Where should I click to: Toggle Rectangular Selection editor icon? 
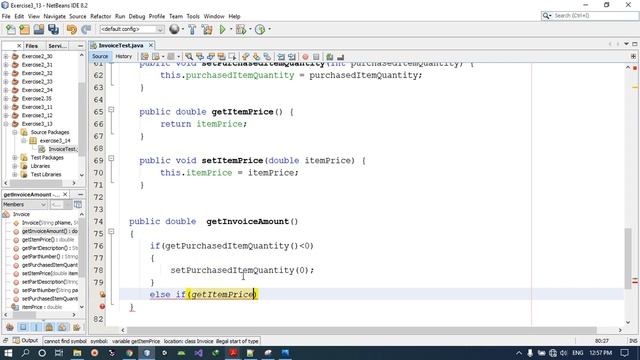click(233, 57)
